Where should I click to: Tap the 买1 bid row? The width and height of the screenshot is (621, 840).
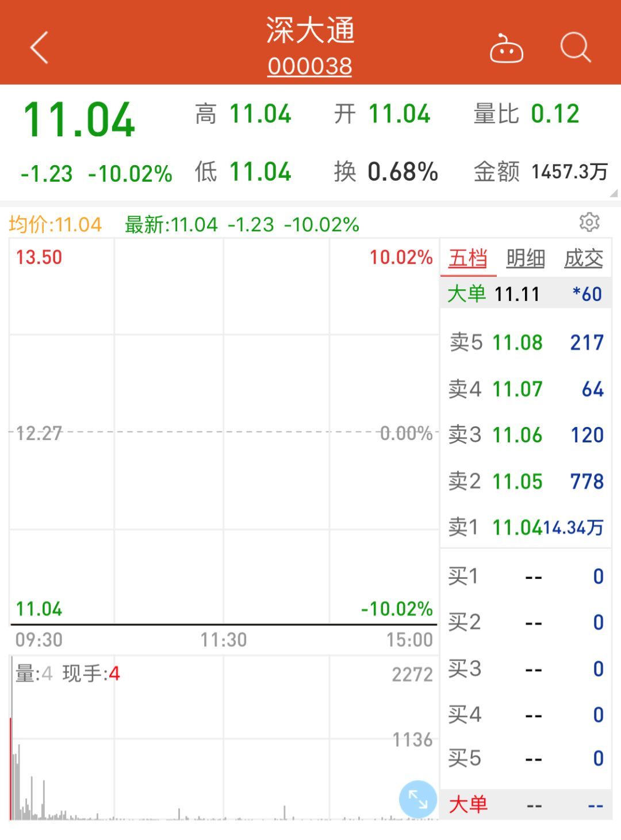click(x=526, y=576)
